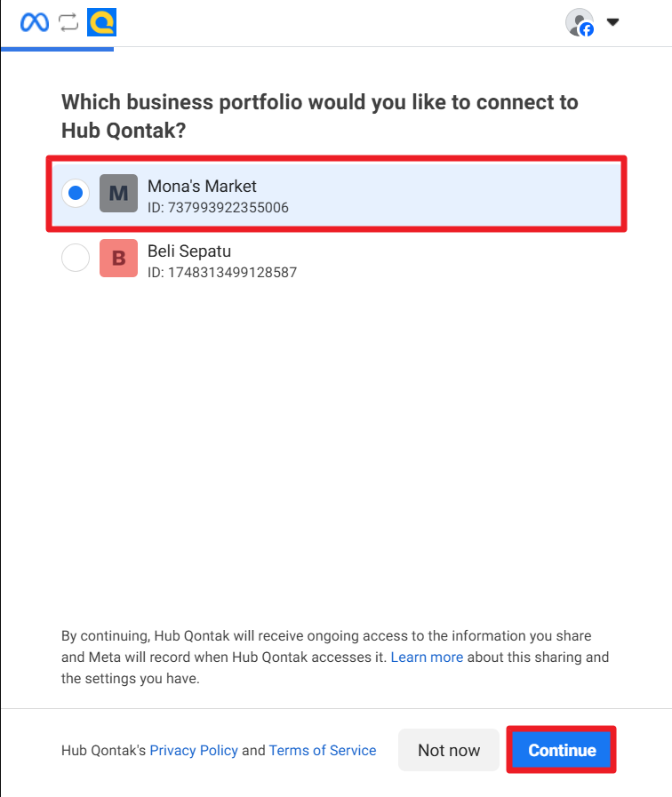The image size is (672, 797).
Task: Open the Terms of Service link
Action: [x=323, y=751]
